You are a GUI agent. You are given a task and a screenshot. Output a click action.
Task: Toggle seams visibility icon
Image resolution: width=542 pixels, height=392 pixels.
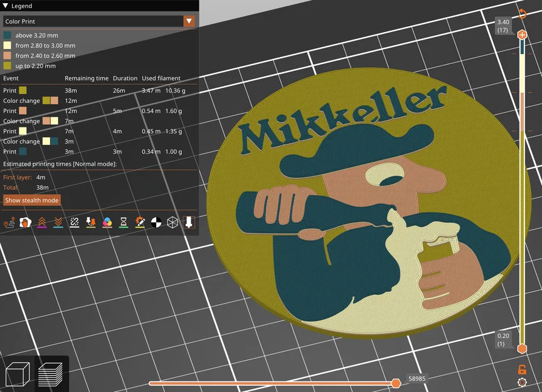74,223
